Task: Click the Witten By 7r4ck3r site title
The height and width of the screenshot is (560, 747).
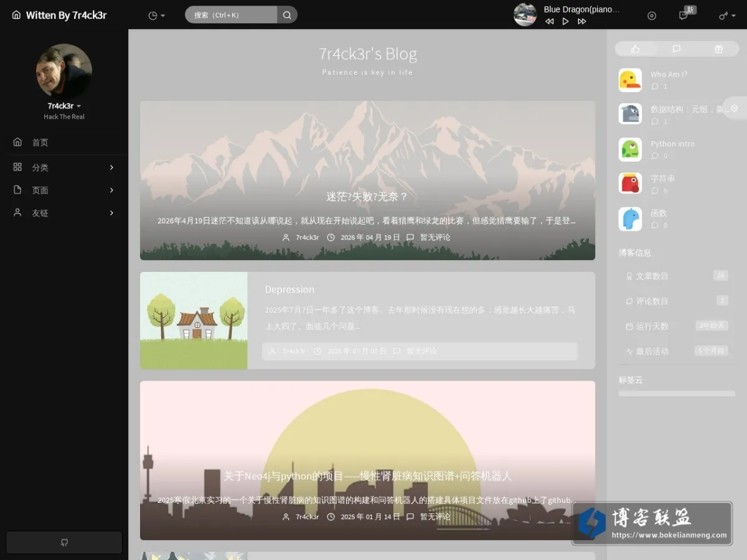Action: click(x=66, y=15)
